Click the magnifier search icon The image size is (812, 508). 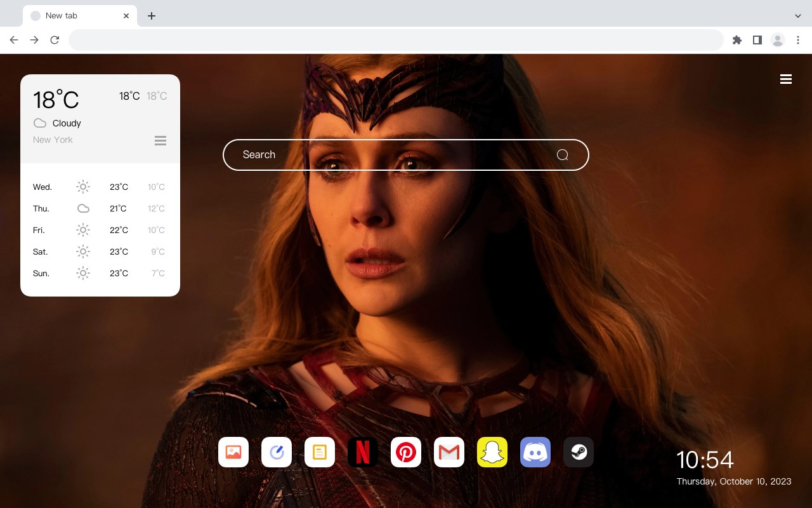tap(563, 155)
